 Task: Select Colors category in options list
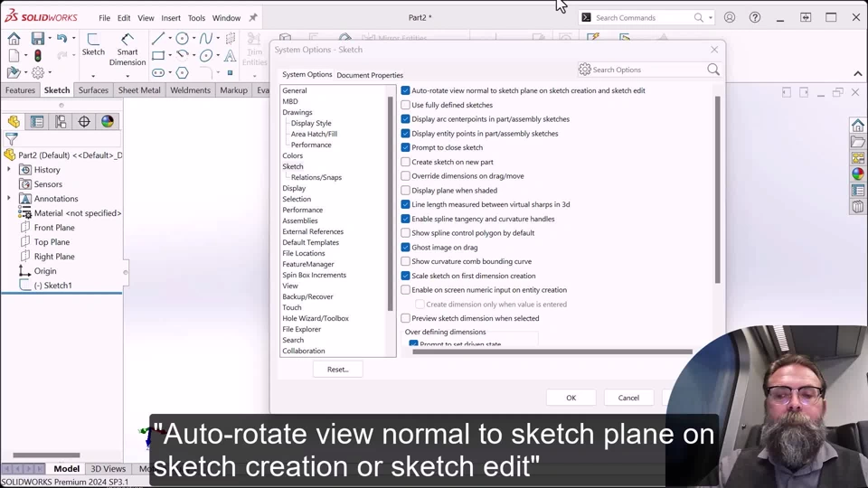tap(293, 155)
